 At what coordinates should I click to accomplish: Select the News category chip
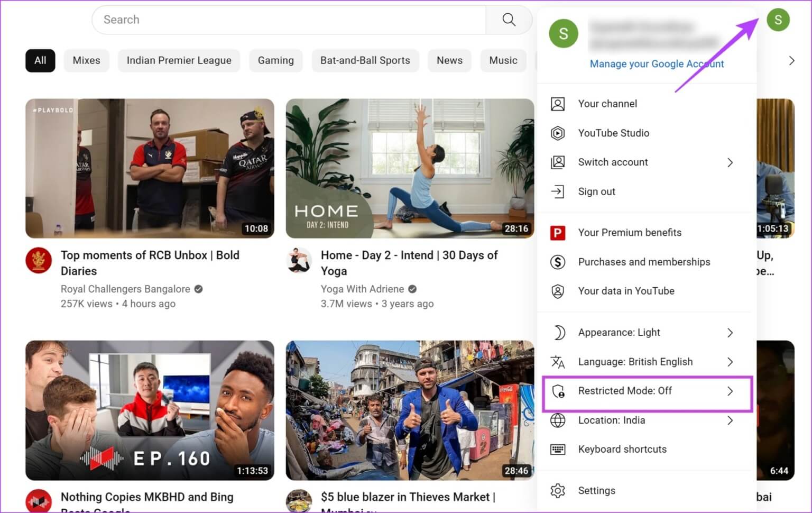coord(449,60)
